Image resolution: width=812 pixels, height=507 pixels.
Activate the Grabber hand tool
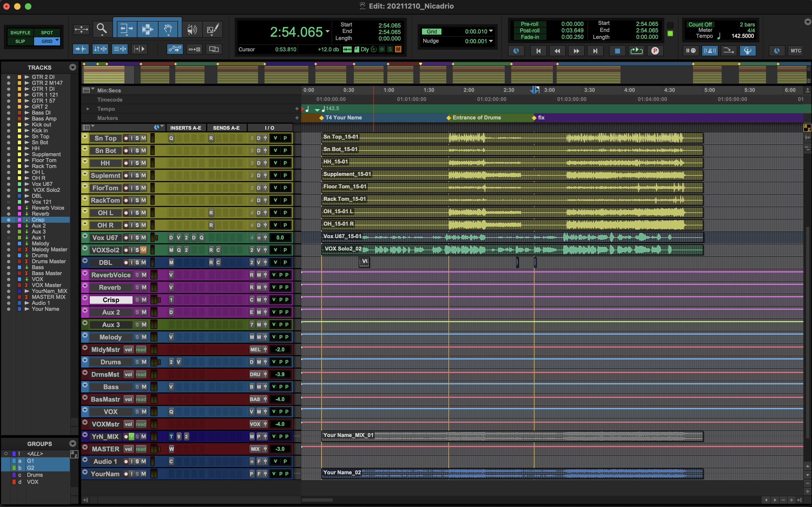(x=169, y=29)
